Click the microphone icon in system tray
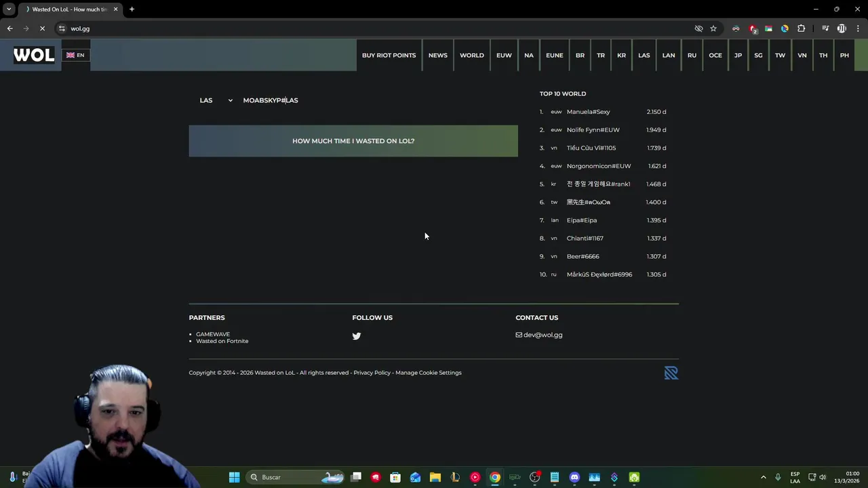 (778, 477)
